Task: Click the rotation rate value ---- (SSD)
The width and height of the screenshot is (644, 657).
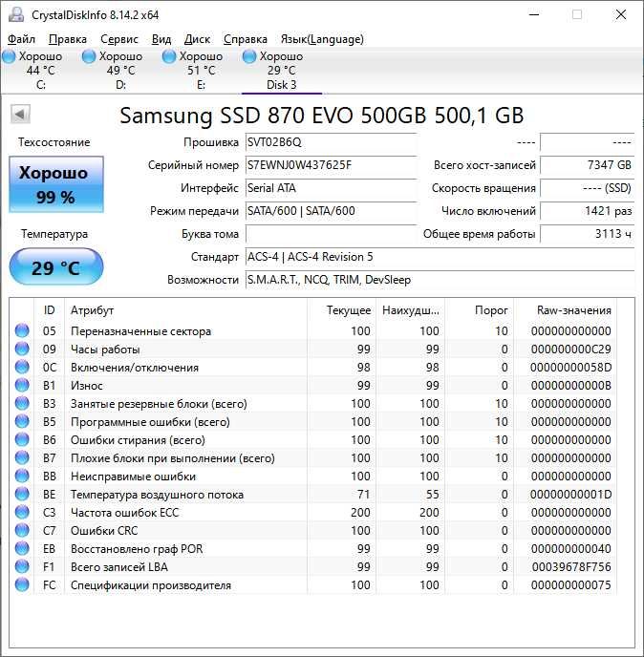Action: point(587,188)
